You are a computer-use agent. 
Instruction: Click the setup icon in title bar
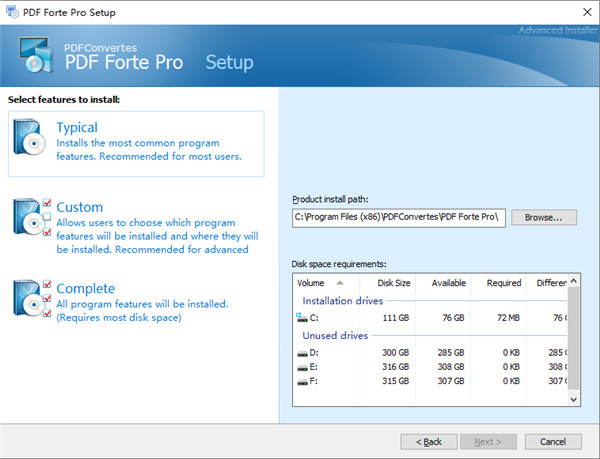12,12
